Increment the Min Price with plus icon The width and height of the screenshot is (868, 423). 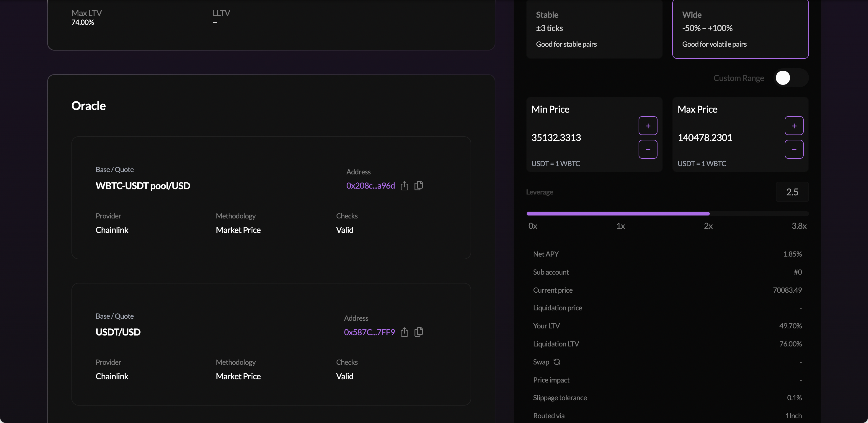(x=648, y=126)
